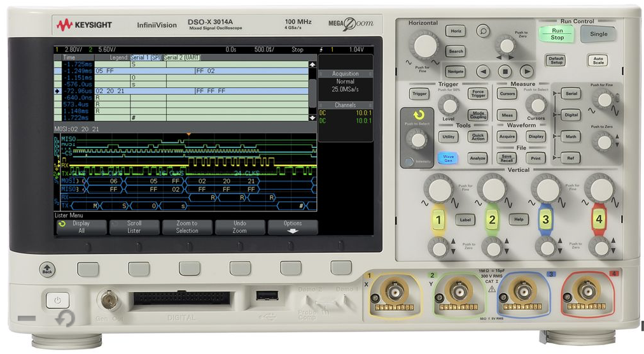644x354 pixels.
Task: Click the Entry knob with green arrow
Action: pyautogui.click(x=417, y=139)
